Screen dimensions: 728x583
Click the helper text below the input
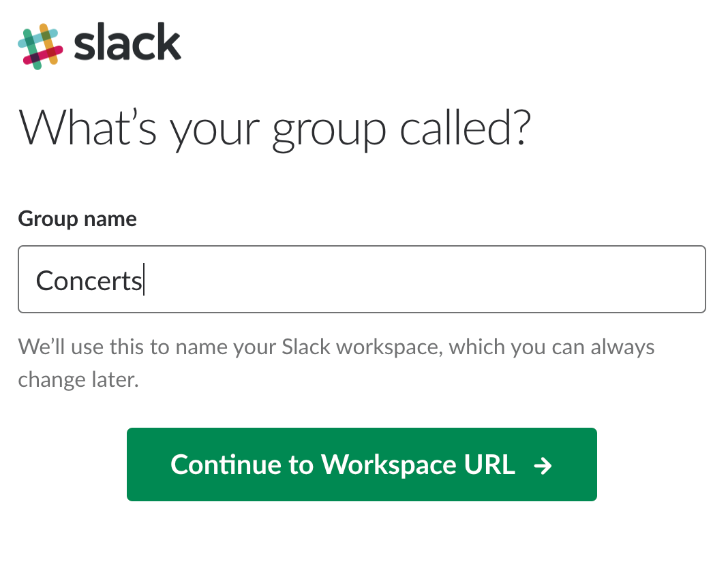[335, 347]
